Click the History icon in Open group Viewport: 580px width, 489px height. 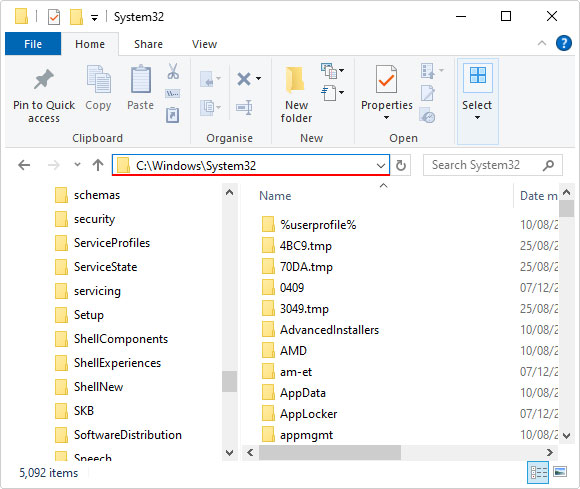(x=428, y=115)
